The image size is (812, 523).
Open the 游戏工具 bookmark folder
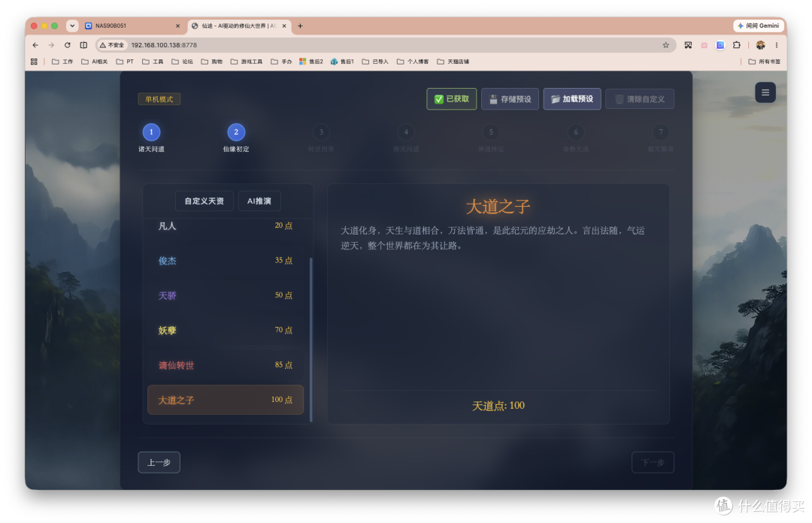click(247, 62)
